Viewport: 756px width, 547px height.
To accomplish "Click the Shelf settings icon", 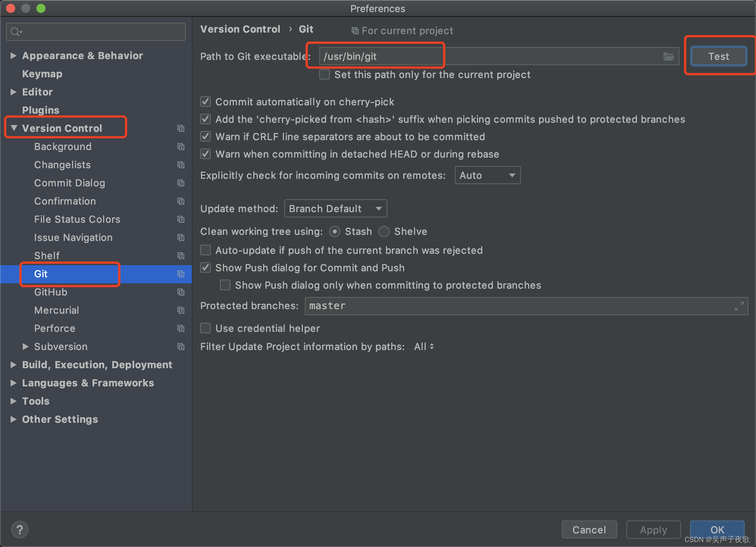I will pyautogui.click(x=181, y=255).
